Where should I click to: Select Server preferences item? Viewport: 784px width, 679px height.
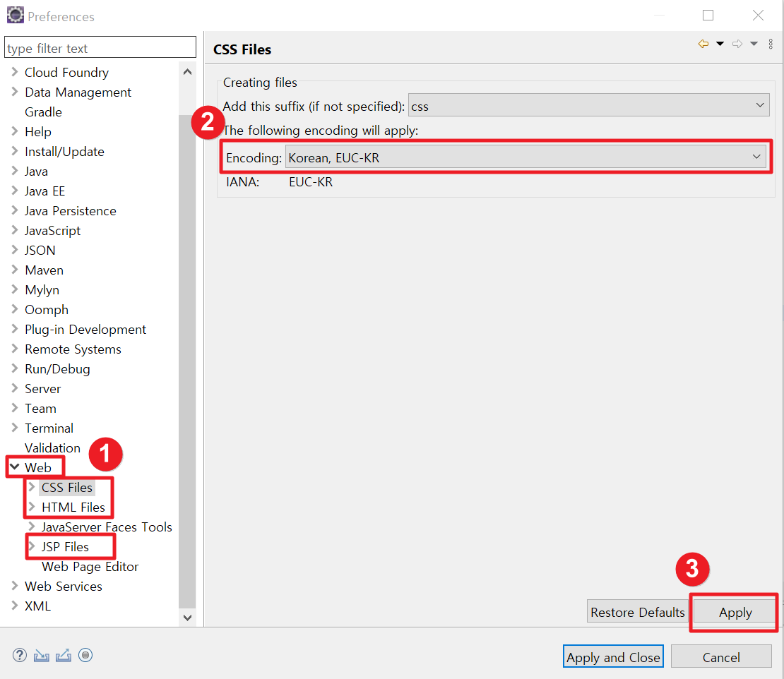pyautogui.click(x=43, y=389)
